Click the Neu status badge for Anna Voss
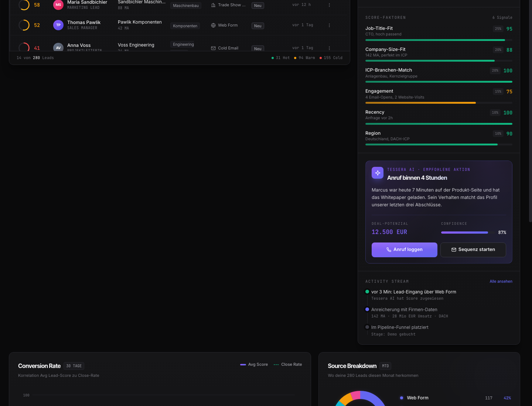532x406 pixels. [x=258, y=49]
